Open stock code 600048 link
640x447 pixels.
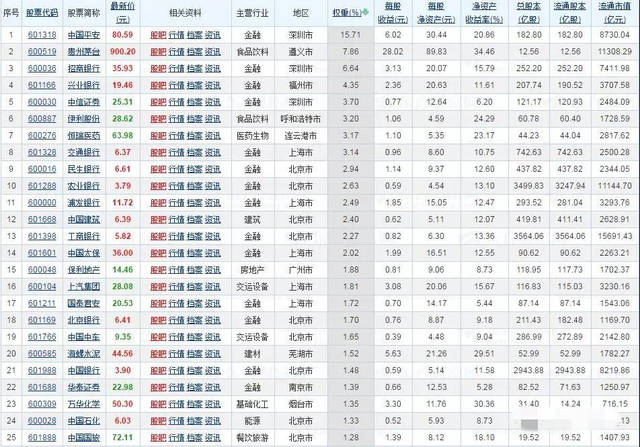(42, 270)
